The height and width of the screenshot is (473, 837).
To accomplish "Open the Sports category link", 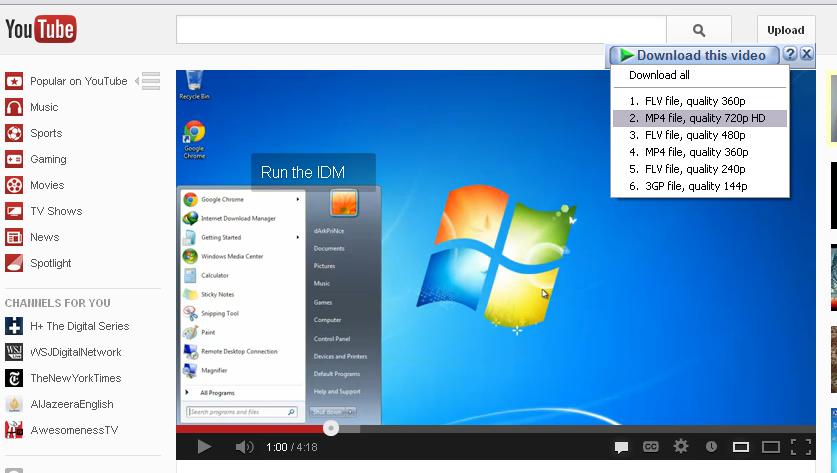I will [x=46, y=133].
